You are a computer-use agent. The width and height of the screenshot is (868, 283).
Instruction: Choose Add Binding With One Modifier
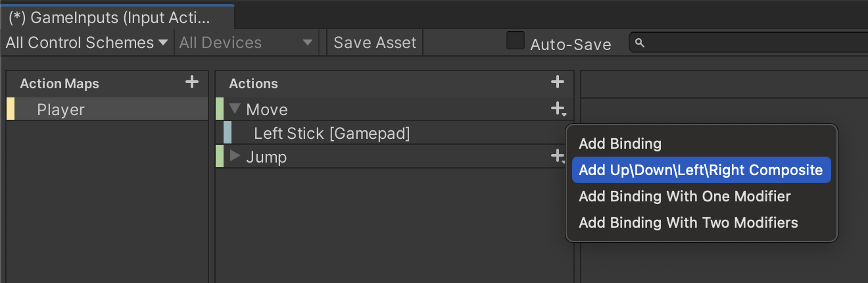(685, 196)
